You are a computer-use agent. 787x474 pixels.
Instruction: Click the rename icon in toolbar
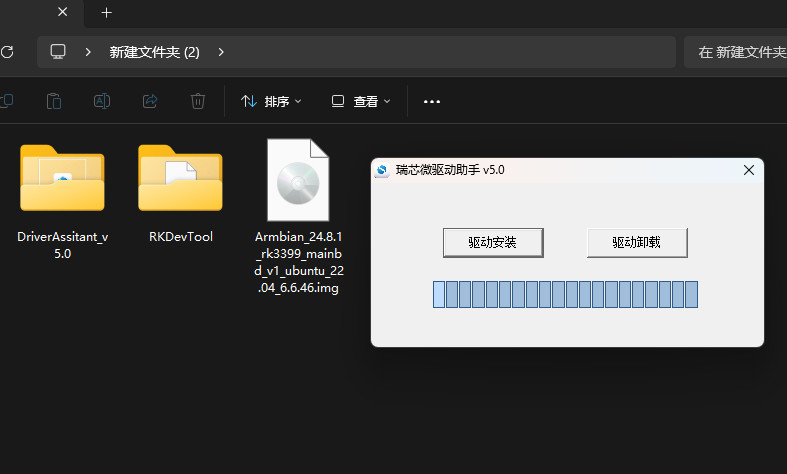(102, 101)
